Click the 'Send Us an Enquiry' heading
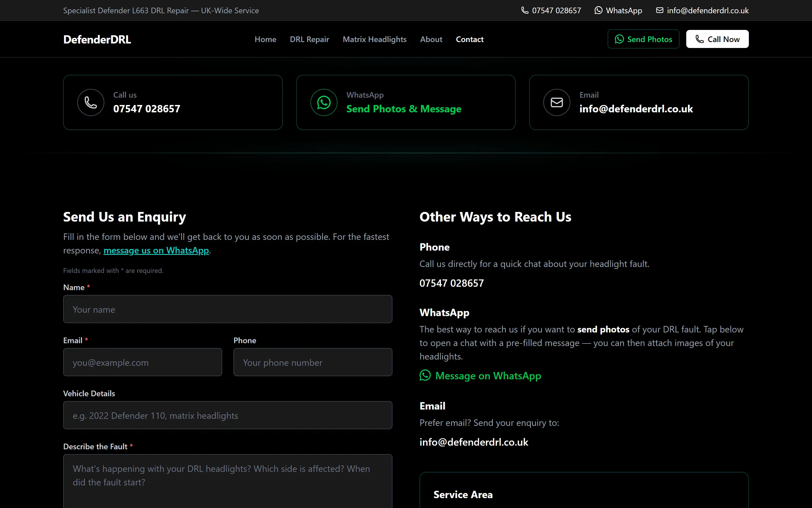 pos(125,217)
